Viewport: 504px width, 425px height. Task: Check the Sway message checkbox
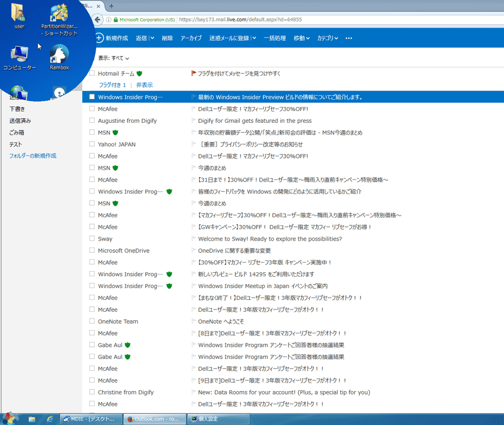92,238
